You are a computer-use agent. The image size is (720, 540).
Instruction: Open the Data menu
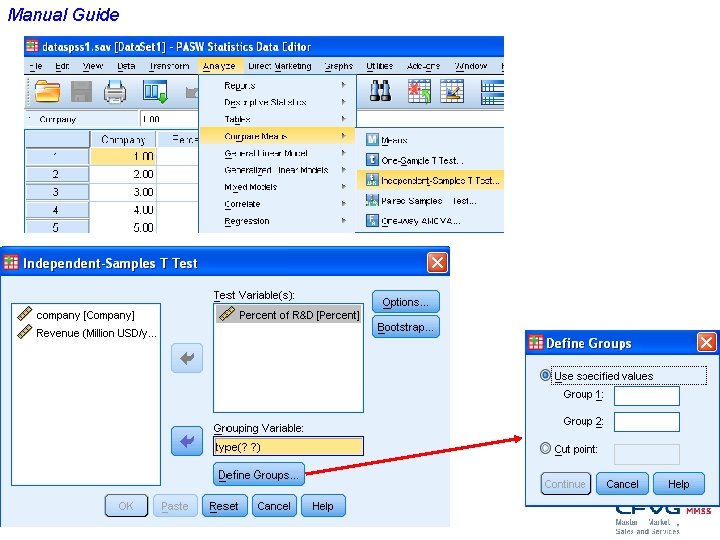126,66
